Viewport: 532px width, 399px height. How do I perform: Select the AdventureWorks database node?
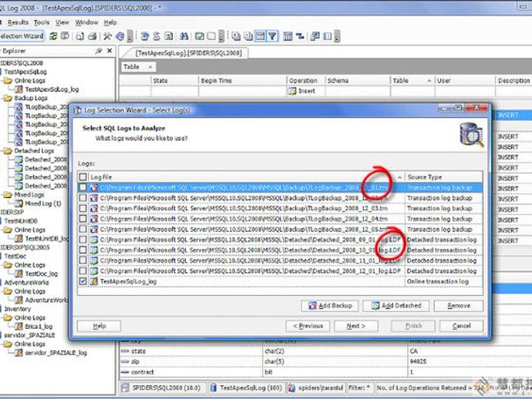pos(26,283)
